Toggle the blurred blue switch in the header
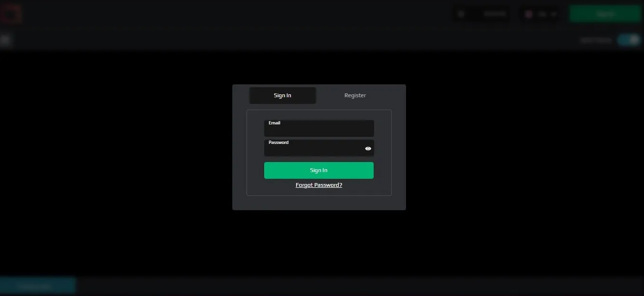This screenshot has width=644, height=296. tap(628, 40)
